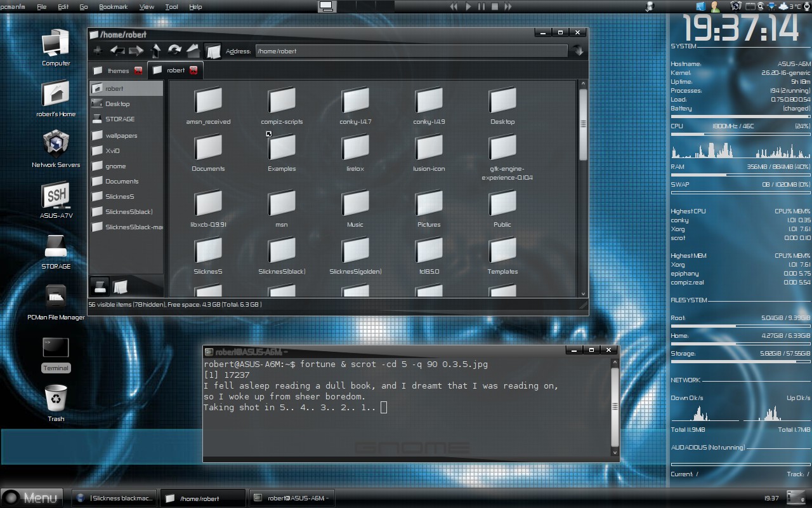The height and width of the screenshot is (508, 812).
Task: Select SlicknesS(black) bookmark in side pane
Action: pyautogui.click(x=126, y=211)
